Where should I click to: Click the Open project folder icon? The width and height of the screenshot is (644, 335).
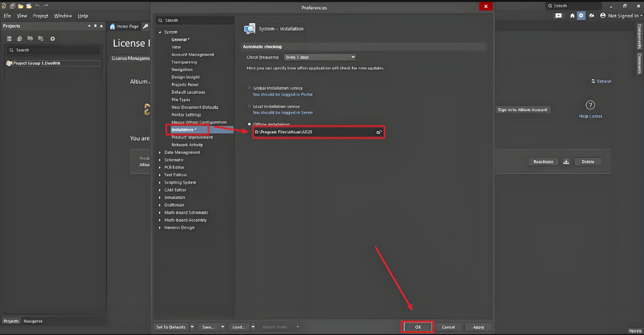click(29, 6)
